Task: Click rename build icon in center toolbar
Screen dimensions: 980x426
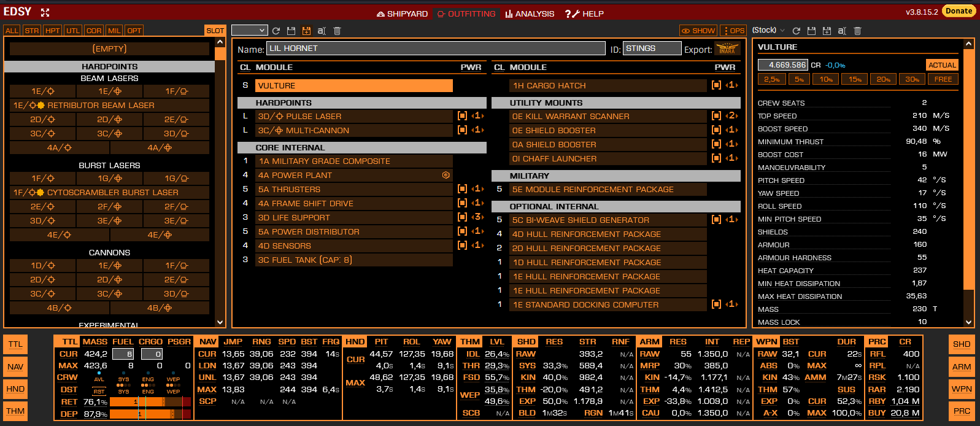Action: [322, 31]
